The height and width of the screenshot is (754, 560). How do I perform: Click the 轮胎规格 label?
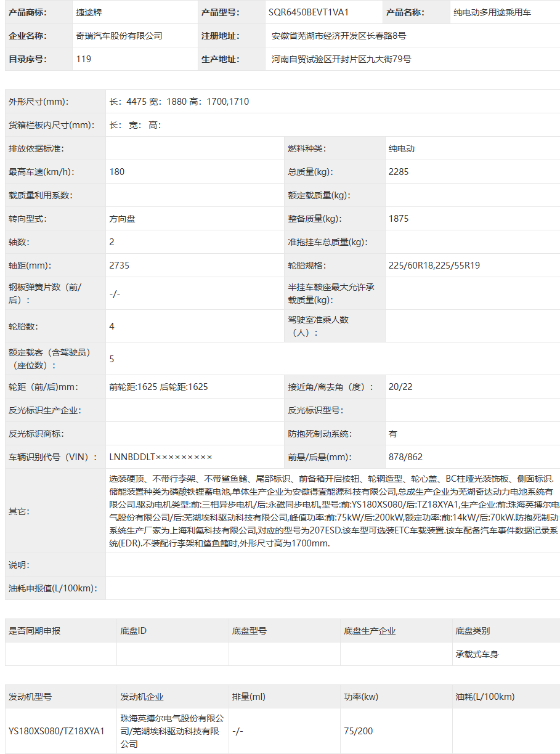(x=307, y=266)
